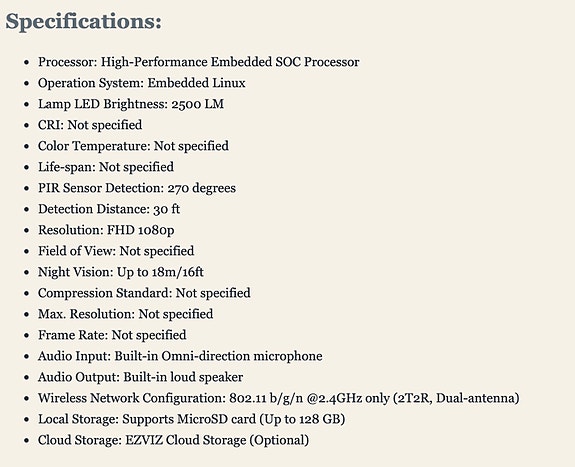Click the CRI Not specified entry
The image size is (575, 467).
[90, 125]
